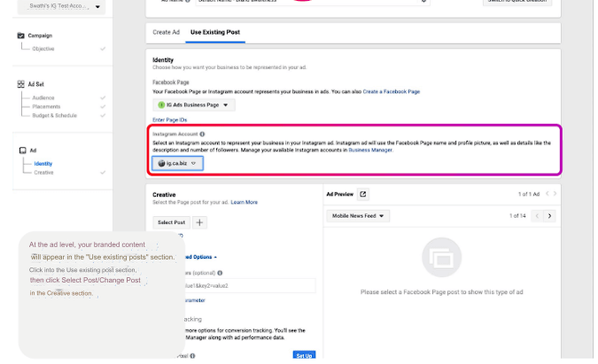Select Campaign in the left sidebar
Viewport: 598px width, 364px height.
click(40, 35)
